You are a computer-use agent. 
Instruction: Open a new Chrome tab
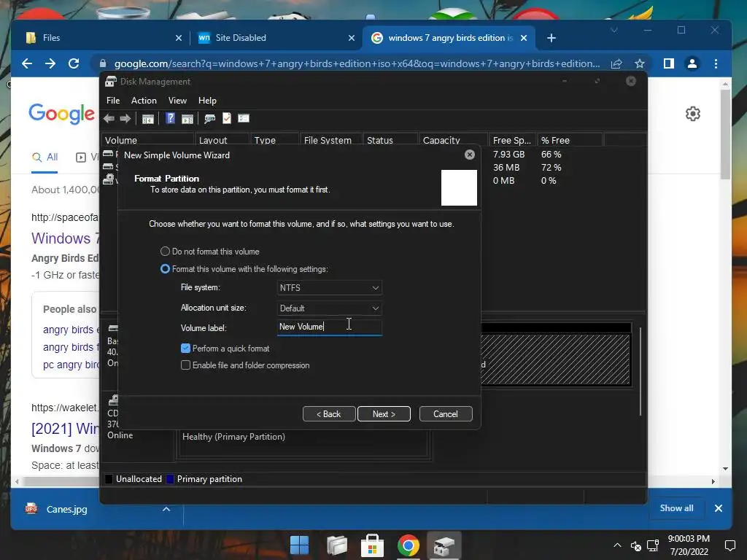click(551, 38)
